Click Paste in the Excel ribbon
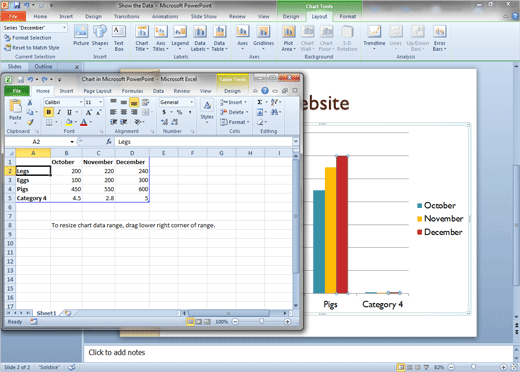 [15, 111]
